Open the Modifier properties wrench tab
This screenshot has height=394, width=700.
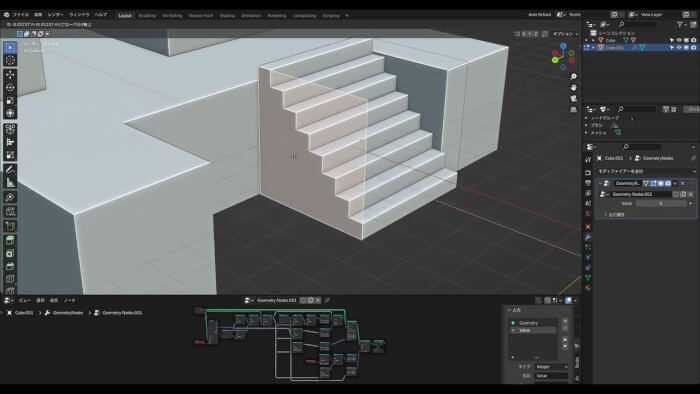coord(588,237)
